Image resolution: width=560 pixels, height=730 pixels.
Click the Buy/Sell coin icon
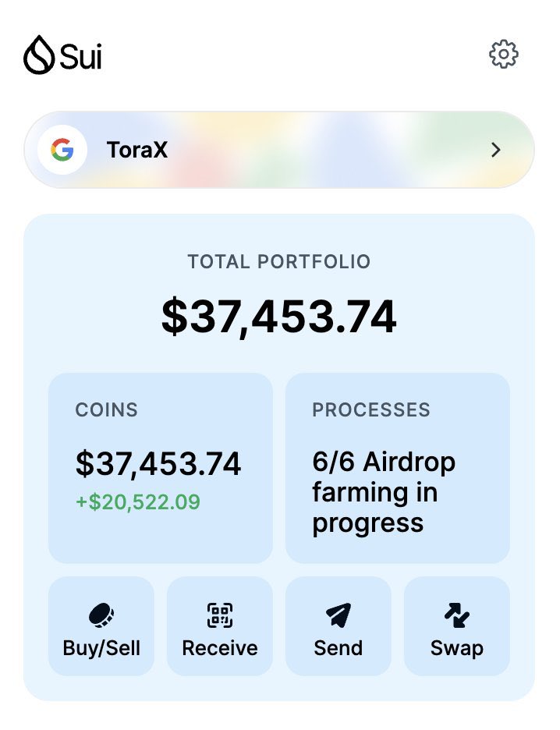tap(101, 615)
